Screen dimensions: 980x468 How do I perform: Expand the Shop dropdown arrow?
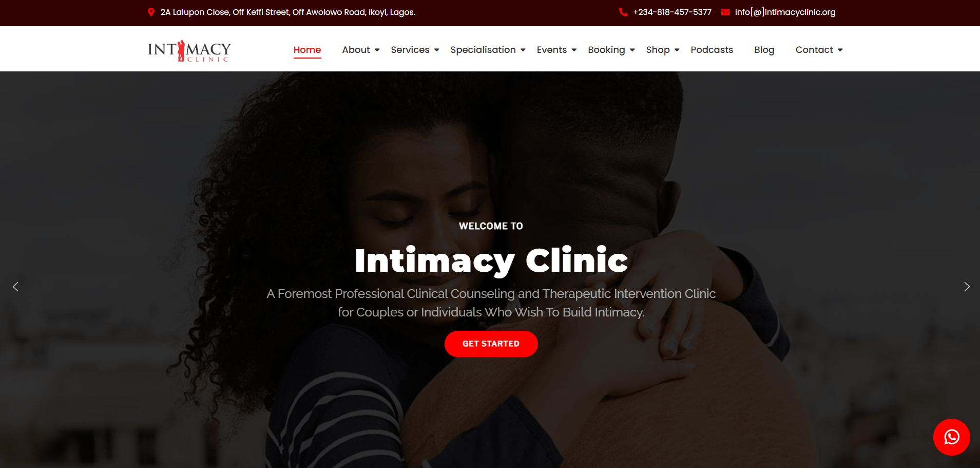coord(677,50)
